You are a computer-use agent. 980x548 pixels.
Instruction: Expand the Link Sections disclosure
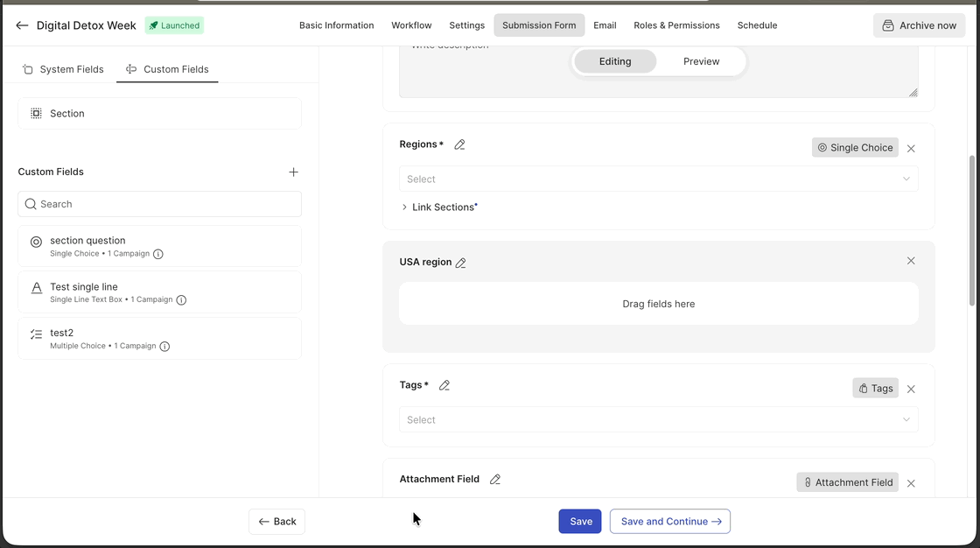(404, 207)
